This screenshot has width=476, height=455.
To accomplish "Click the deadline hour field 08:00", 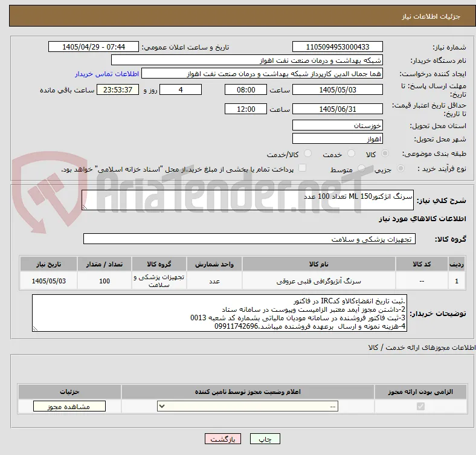I will pos(246,89).
